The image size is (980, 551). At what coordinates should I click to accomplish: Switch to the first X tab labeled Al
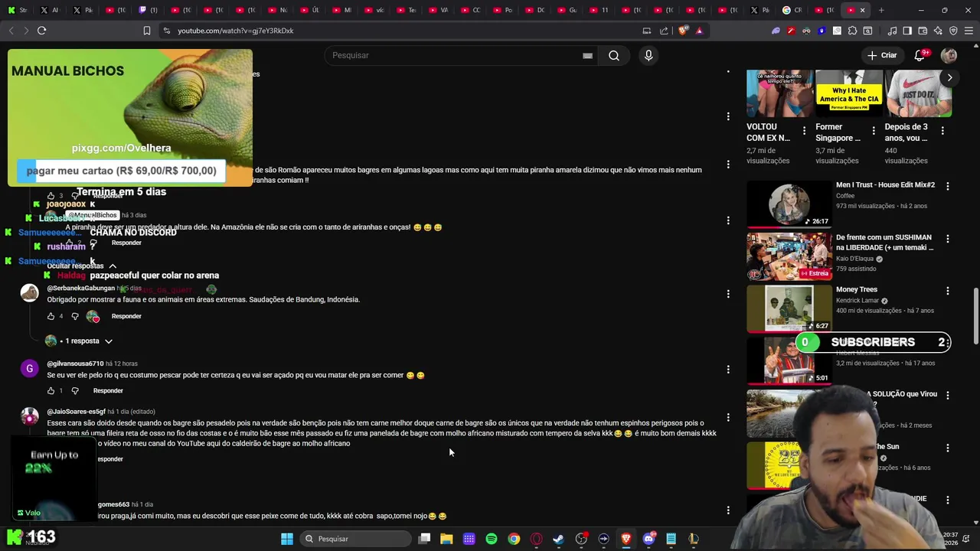pyautogui.click(x=49, y=10)
